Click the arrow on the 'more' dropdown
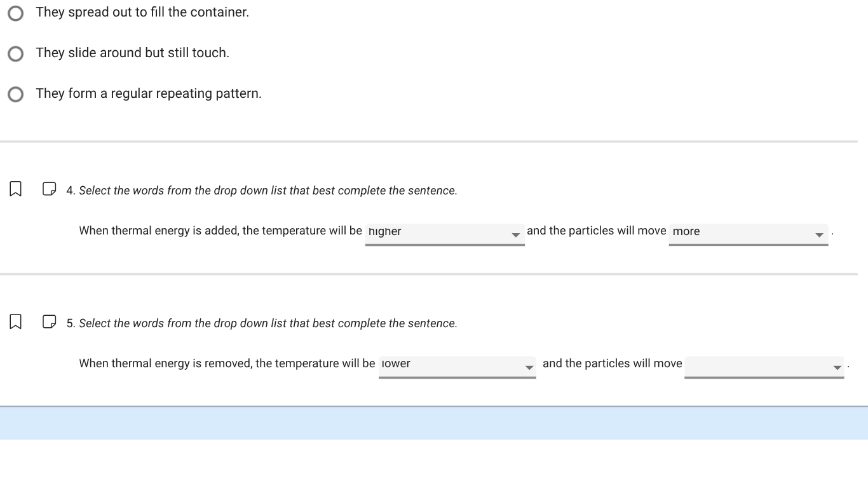868x488 pixels. [819, 235]
